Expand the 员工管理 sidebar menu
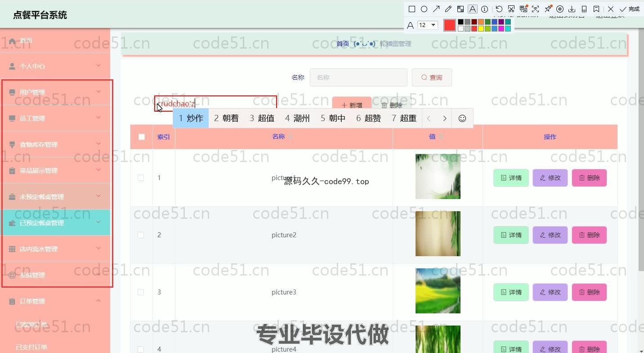This screenshot has height=353, width=644. pyautogui.click(x=55, y=118)
